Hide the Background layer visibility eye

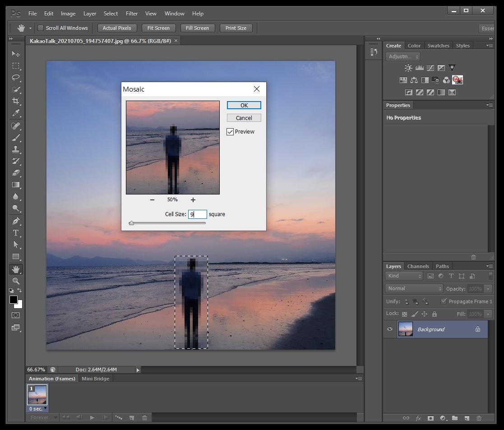point(390,329)
